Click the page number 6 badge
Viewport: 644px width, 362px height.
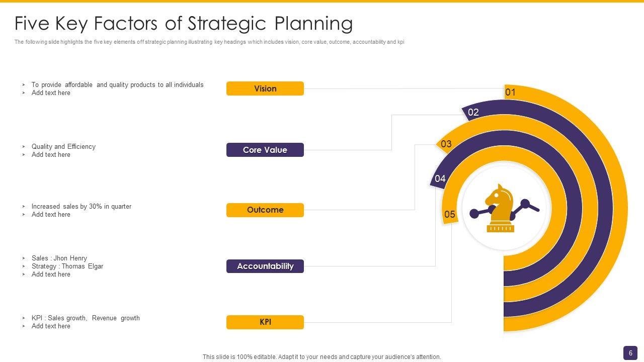pyautogui.click(x=630, y=353)
